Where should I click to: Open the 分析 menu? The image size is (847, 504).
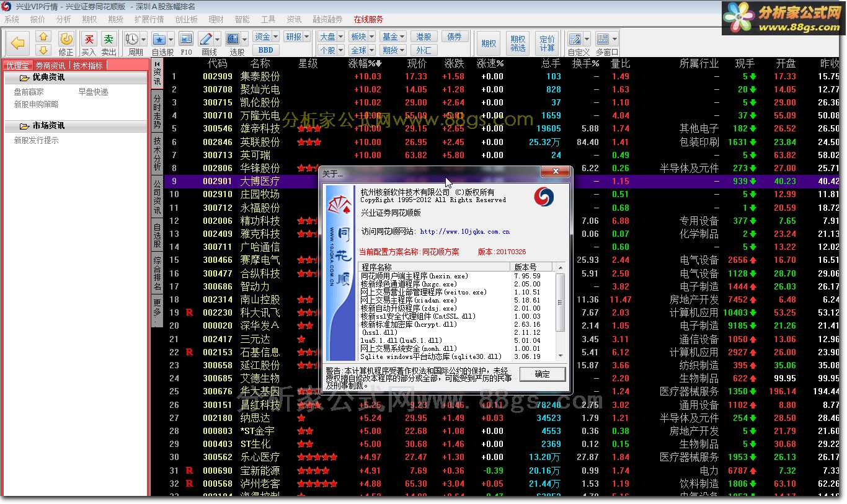64,19
